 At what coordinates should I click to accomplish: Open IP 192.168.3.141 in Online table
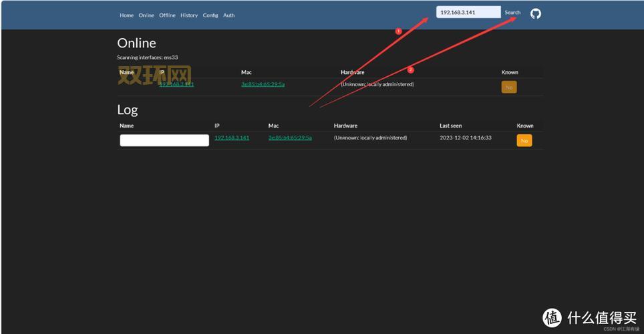point(176,84)
